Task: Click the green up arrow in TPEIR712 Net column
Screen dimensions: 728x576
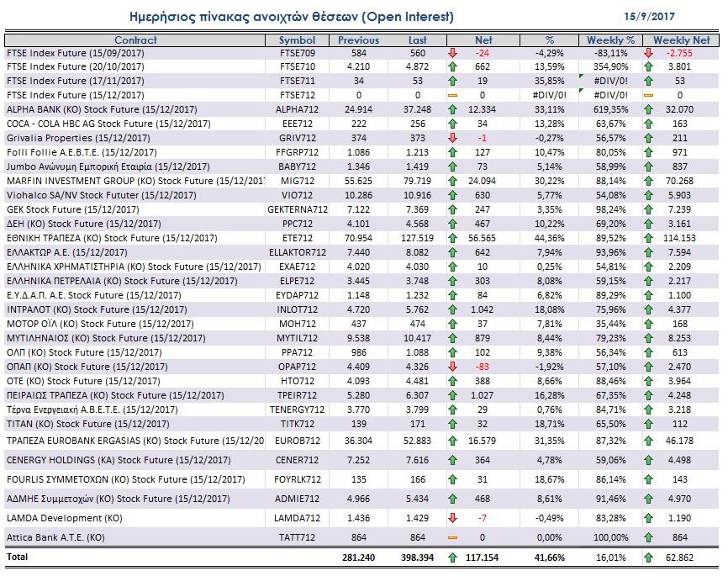Action: [452, 395]
